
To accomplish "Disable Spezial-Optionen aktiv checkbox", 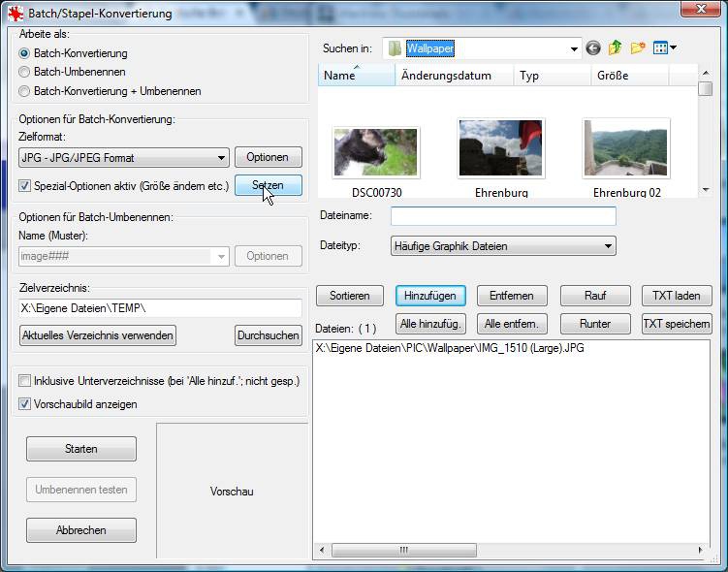I will tap(24, 186).
